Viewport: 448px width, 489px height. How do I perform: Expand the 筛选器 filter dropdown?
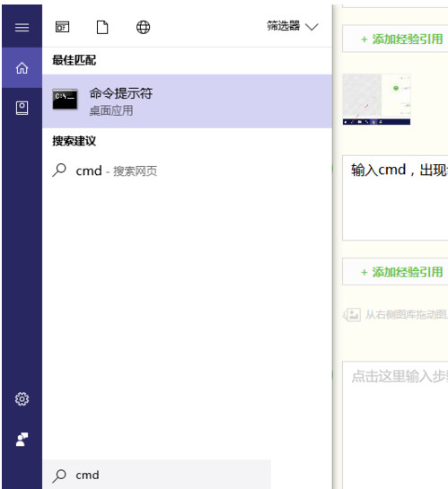[293, 26]
